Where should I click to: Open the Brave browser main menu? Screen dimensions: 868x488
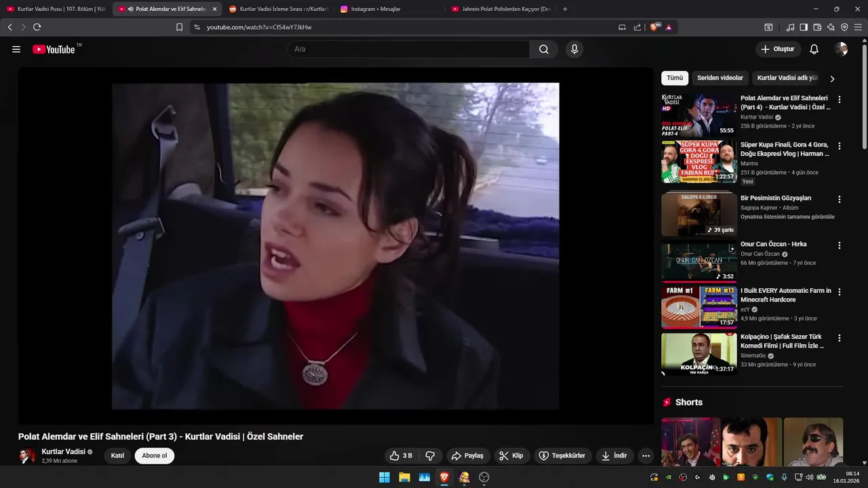click(x=859, y=27)
